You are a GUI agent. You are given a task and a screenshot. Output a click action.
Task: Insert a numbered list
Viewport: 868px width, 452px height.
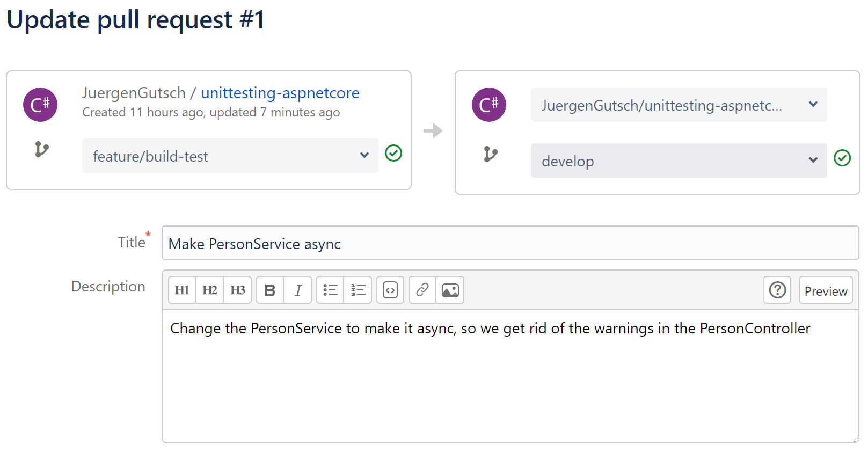pyautogui.click(x=358, y=290)
